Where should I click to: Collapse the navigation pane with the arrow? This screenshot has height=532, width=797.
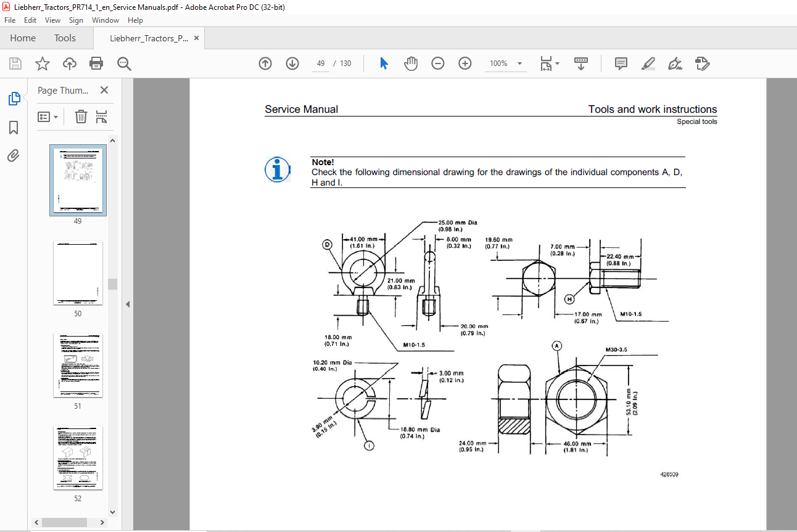(127, 305)
